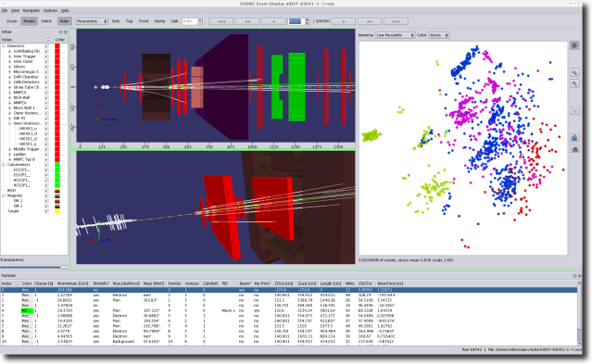The height and width of the screenshot is (364, 592).
Task: Expand the Silicon tree node
Action: click(x=9, y=67)
